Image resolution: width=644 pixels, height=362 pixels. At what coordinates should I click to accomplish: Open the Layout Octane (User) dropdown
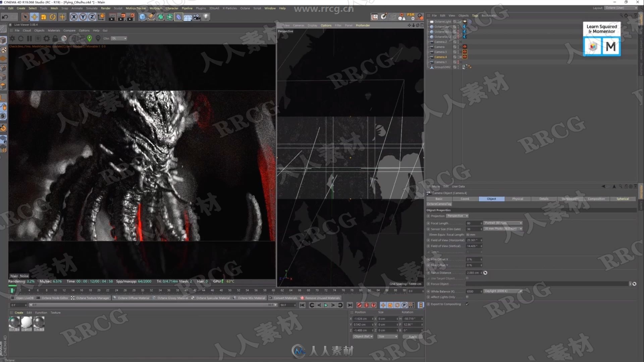621,8
